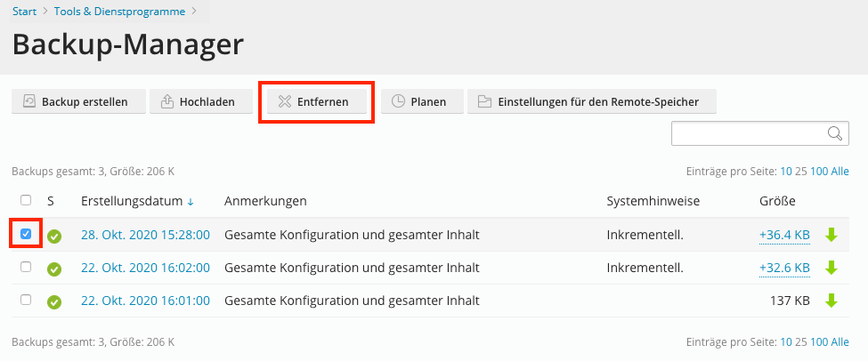Download the 137 KB backup via green arrow
The height and width of the screenshot is (361, 868).
[x=831, y=301]
